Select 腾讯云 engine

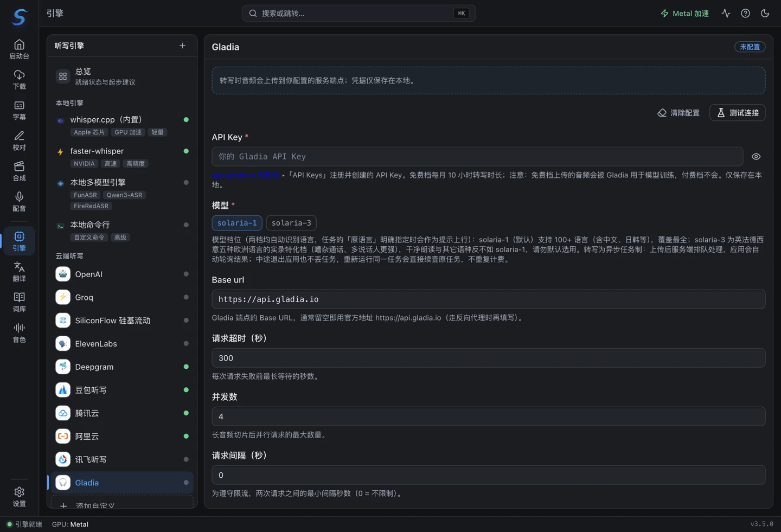pyautogui.click(x=122, y=413)
